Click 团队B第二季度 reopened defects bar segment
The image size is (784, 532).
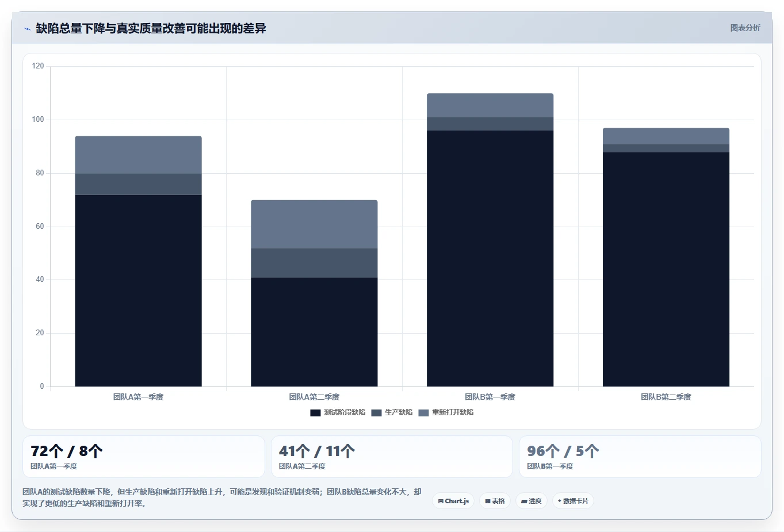666,136
